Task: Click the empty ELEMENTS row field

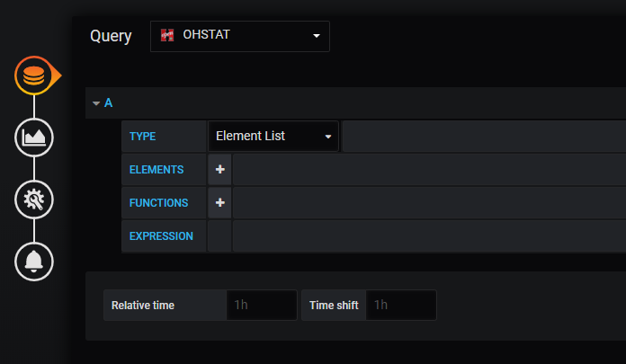Action: [x=429, y=170]
